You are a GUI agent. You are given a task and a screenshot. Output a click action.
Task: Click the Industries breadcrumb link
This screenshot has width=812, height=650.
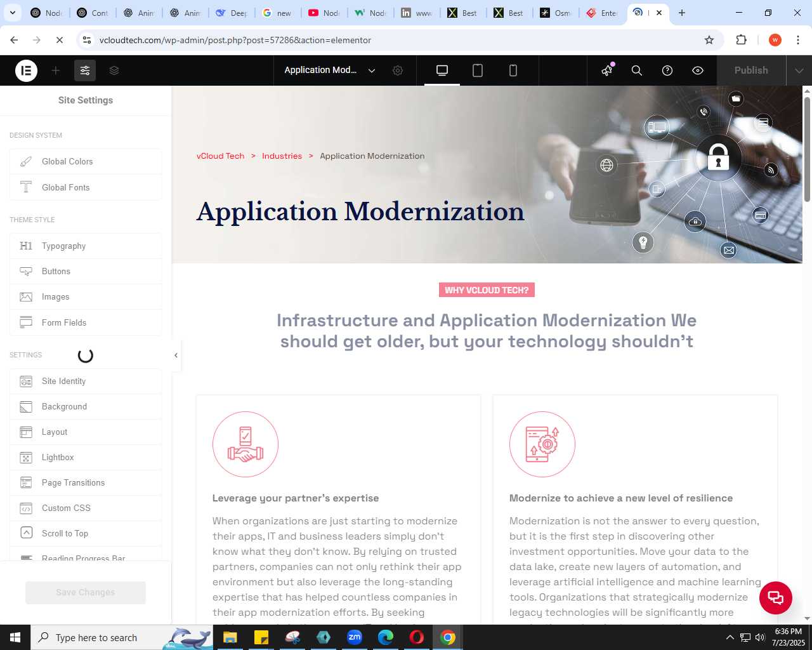[x=282, y=156]
